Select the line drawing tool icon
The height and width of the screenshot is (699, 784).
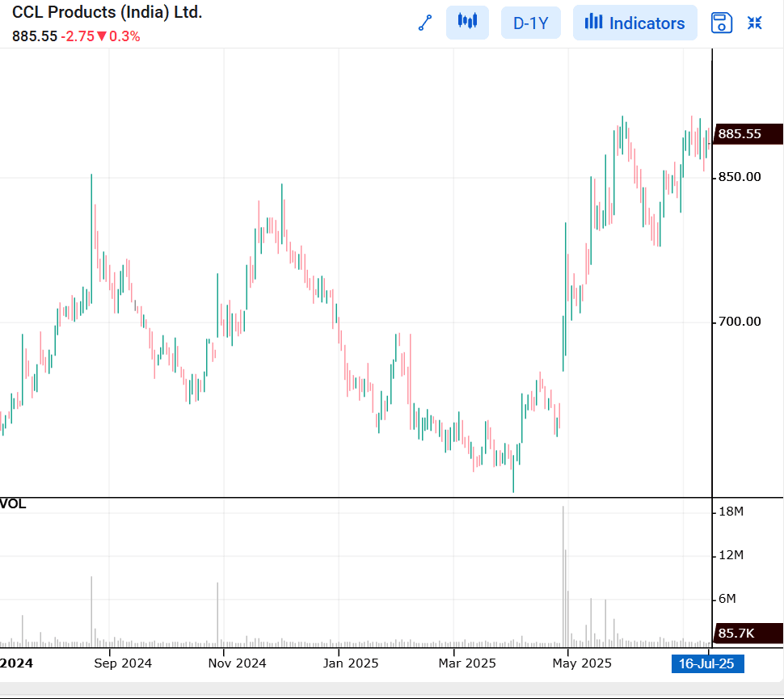point(425,23)
